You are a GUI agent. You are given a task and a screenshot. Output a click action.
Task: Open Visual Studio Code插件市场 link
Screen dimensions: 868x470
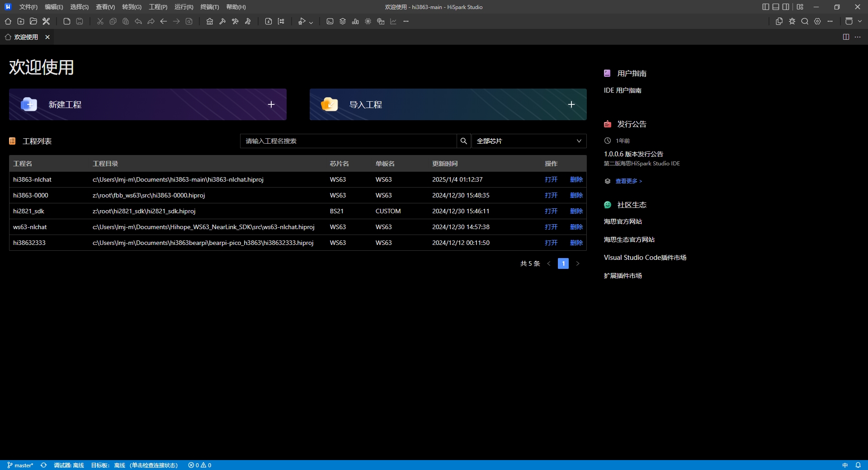coord(645,258)
